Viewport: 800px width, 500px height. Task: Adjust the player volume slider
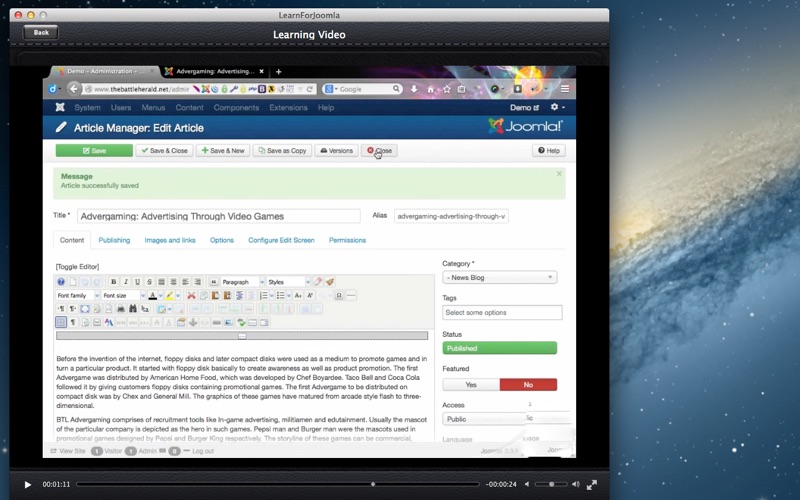click(x=551, y=484)
